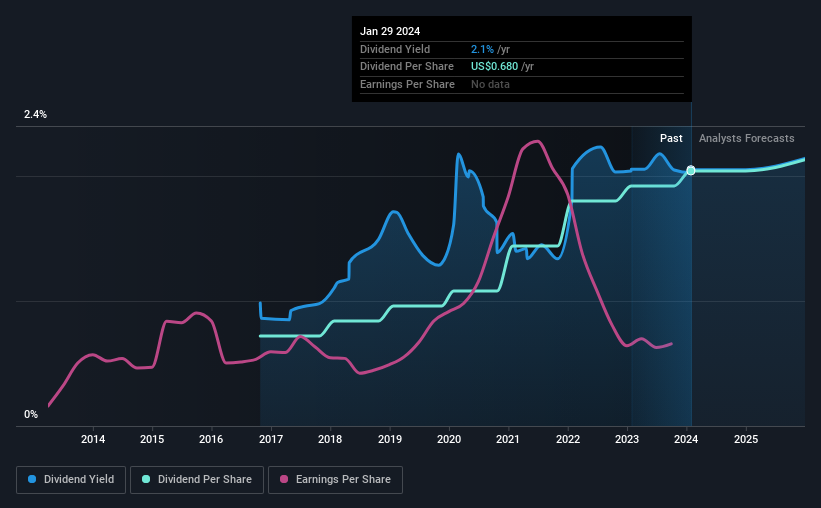Click the teal Dividend Per Share legend dot

click(146, 479)
